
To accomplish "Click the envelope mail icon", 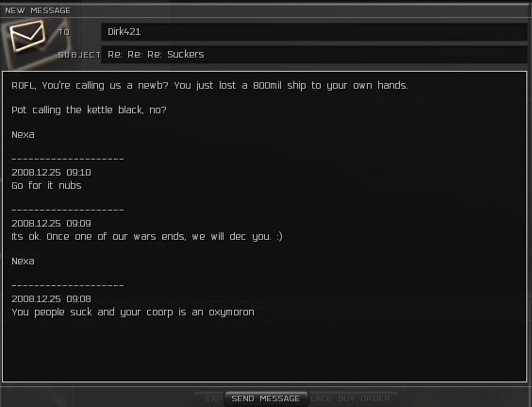I will point(27,36).
